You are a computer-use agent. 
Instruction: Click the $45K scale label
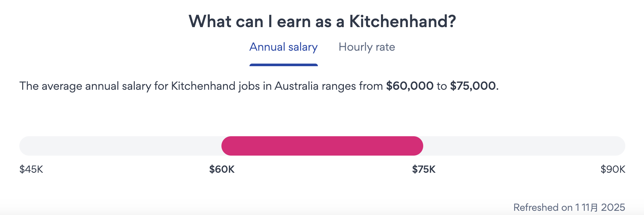click(31, 169)
